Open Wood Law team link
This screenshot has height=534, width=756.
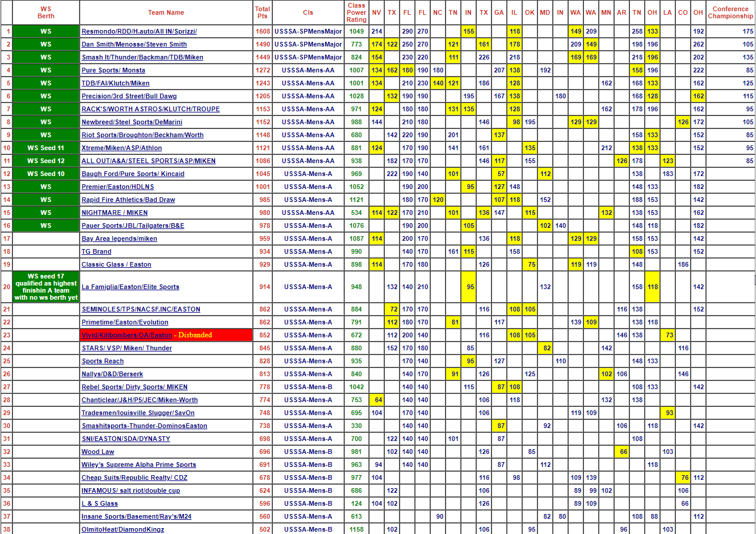point(98,452)
